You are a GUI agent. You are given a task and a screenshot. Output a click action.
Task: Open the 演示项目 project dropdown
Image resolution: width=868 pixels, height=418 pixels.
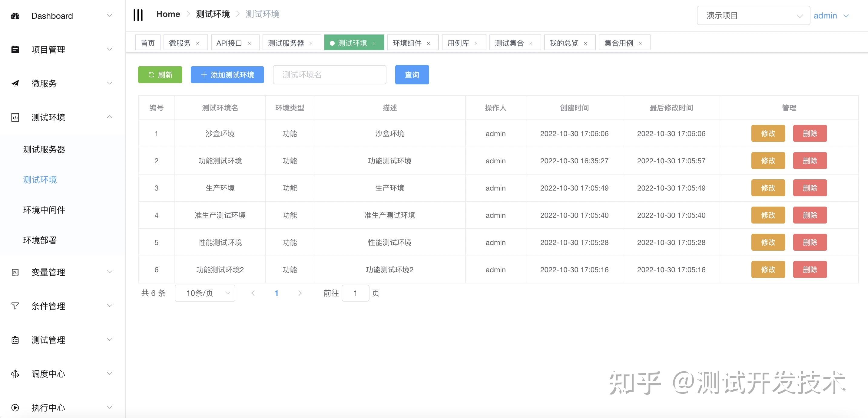753,15
